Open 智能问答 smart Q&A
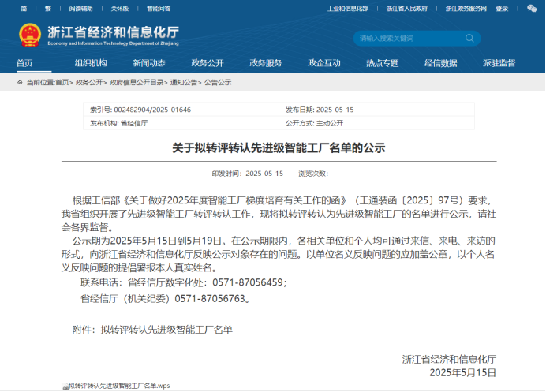This screenshot has height=392, width=546. tap(158, 9)
